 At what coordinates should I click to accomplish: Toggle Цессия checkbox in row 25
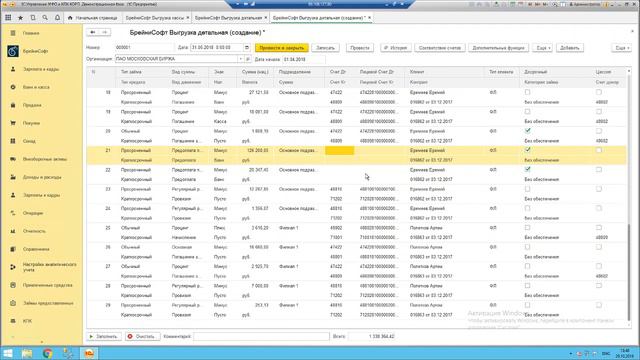tap(598, 227)
